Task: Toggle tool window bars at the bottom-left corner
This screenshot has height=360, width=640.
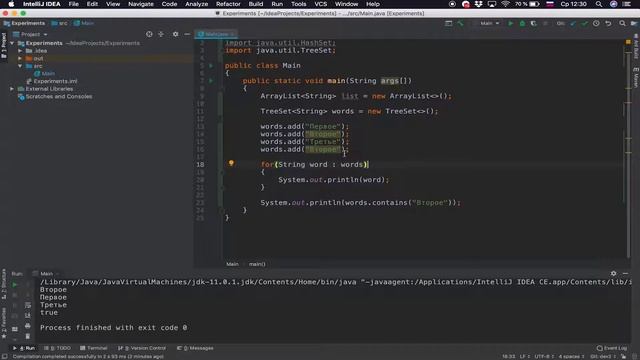Action: point(4,356)
